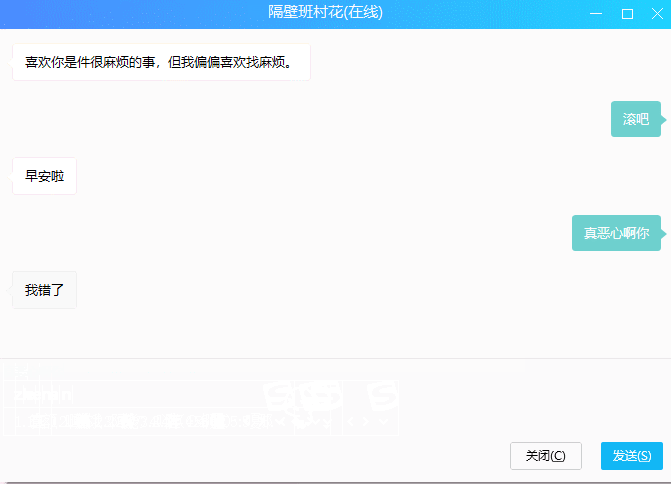Close the chat window with X
This screenshot has height=484, width=671.
pos(656,13)
